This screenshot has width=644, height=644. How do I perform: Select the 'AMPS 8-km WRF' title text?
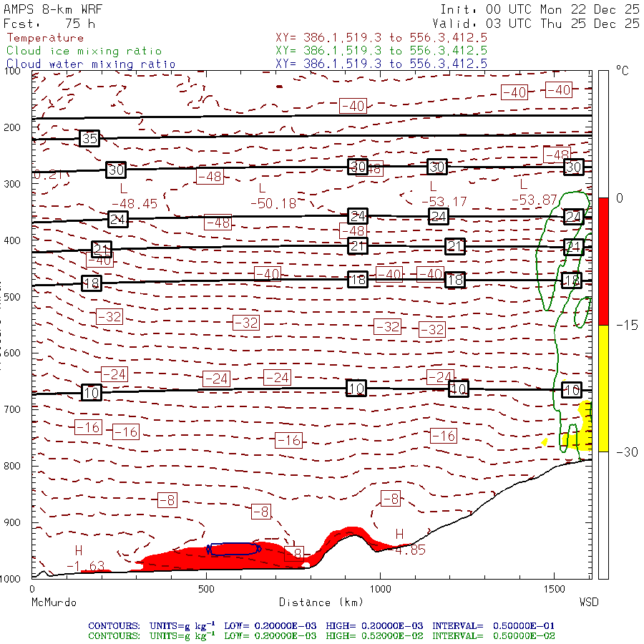tap(53, 9)
